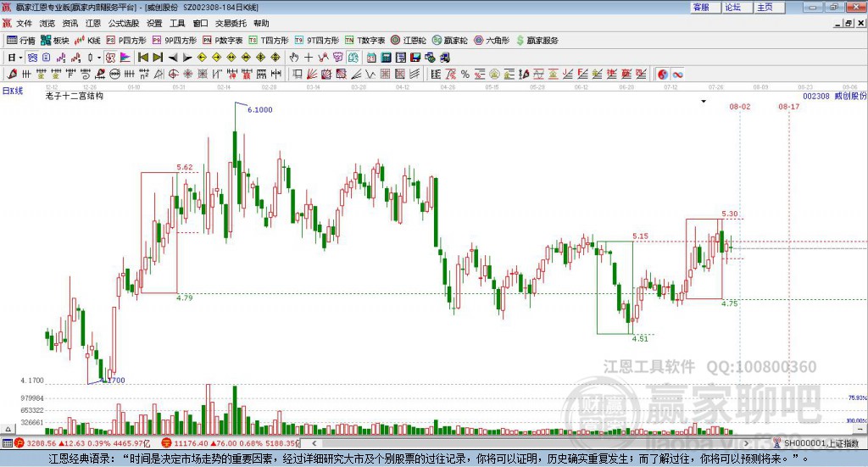
Task: Open the calendar icon showing 21
Action: 371,58
